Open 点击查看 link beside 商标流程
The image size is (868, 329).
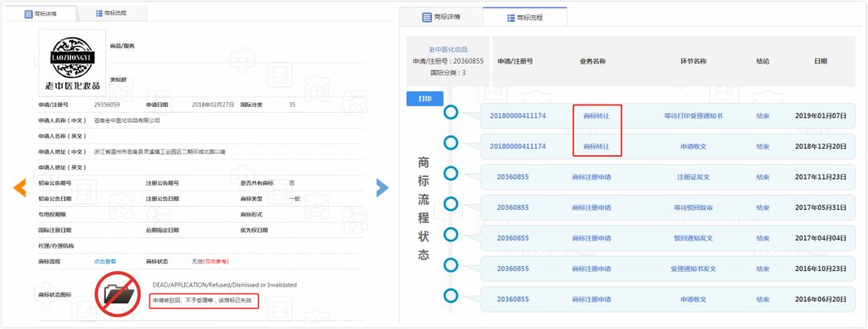coord(105,261)
